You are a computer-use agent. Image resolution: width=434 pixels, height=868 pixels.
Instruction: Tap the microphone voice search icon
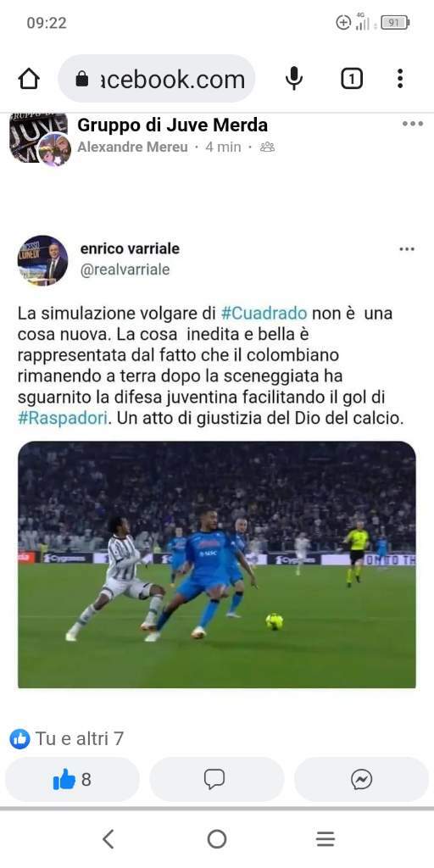(294, 79)
